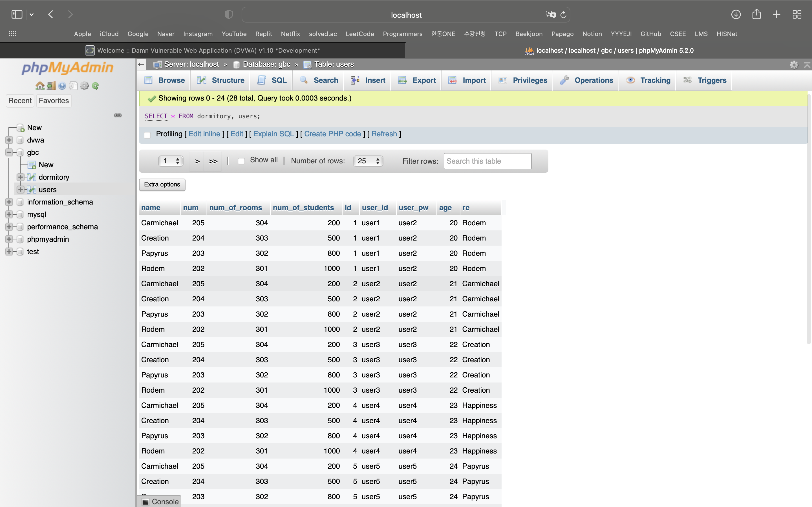Click the Extra options button
Viewport: 812px width, 507px height.
[x=162, y=184]
